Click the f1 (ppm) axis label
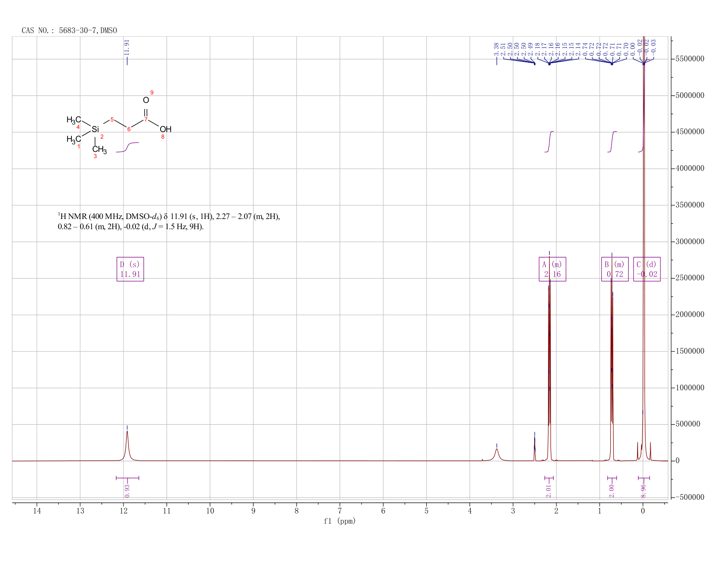The height and width of the screenshot is (563, 728). coord(340,521)
